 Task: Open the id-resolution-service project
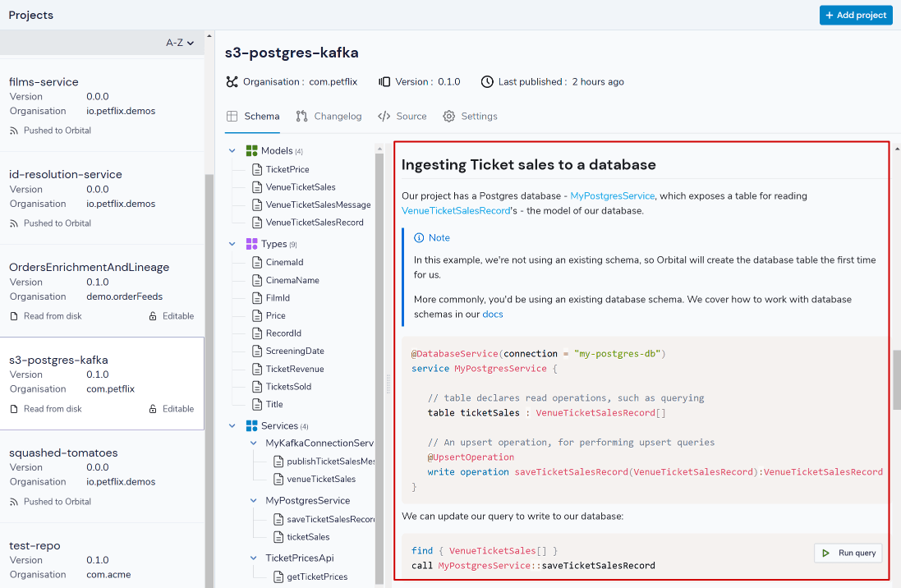pos(102,198)
